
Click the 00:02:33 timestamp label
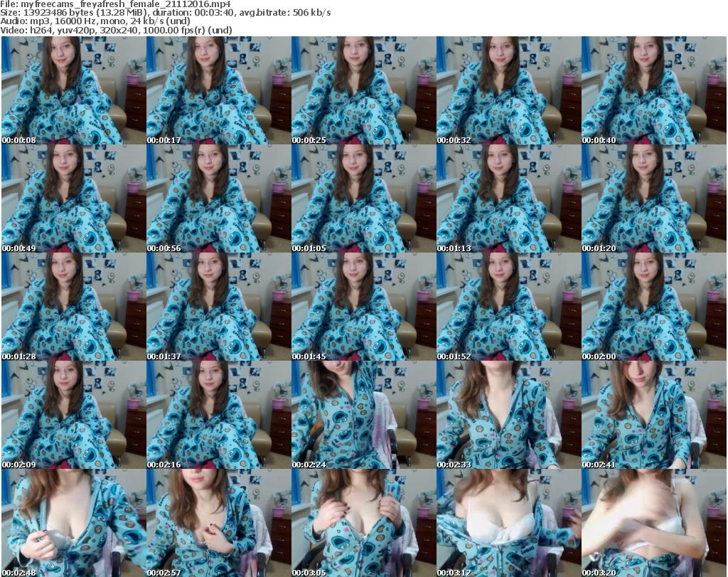point(454,465)
